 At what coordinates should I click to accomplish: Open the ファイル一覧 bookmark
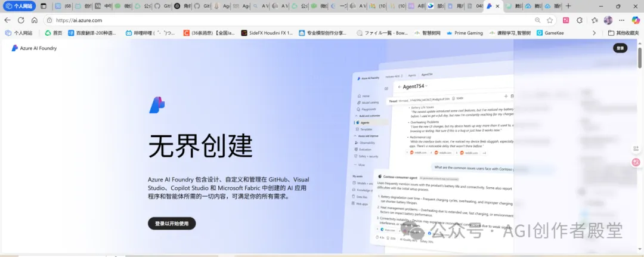pyautogui.click(x=382, y=33)
